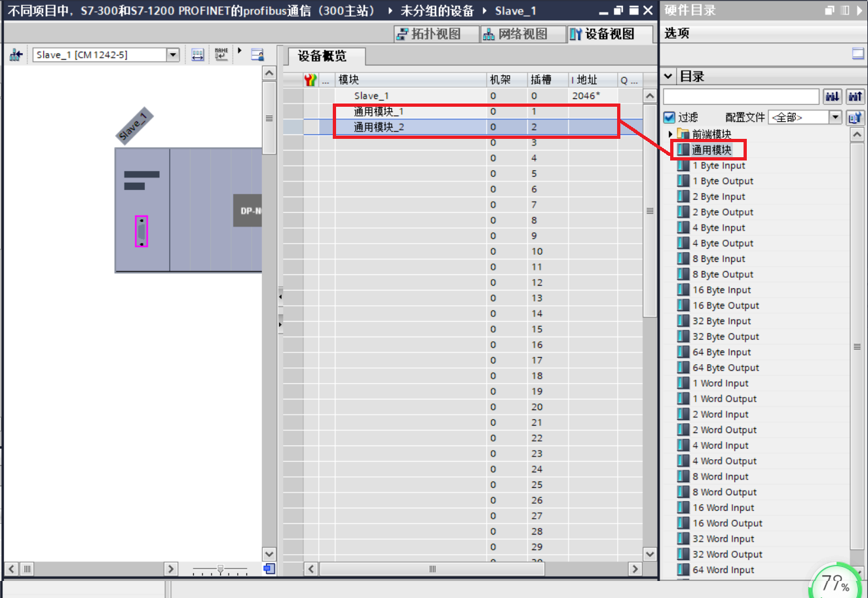Image resolution: width=868 pixels, height=598 pixels.
Task: Click the icon next to 8 Byte Input
Action: pos(683,259)
